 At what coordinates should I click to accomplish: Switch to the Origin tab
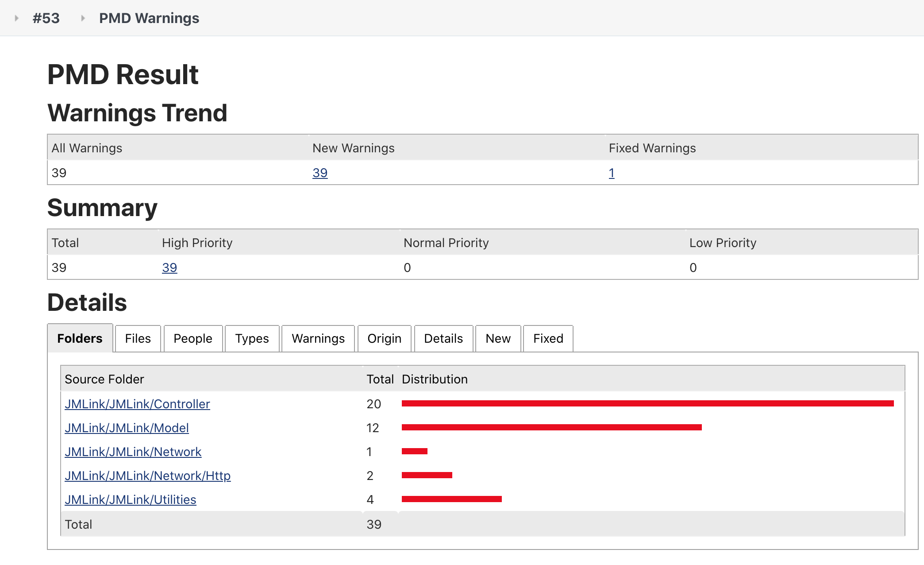click(384, 339)
